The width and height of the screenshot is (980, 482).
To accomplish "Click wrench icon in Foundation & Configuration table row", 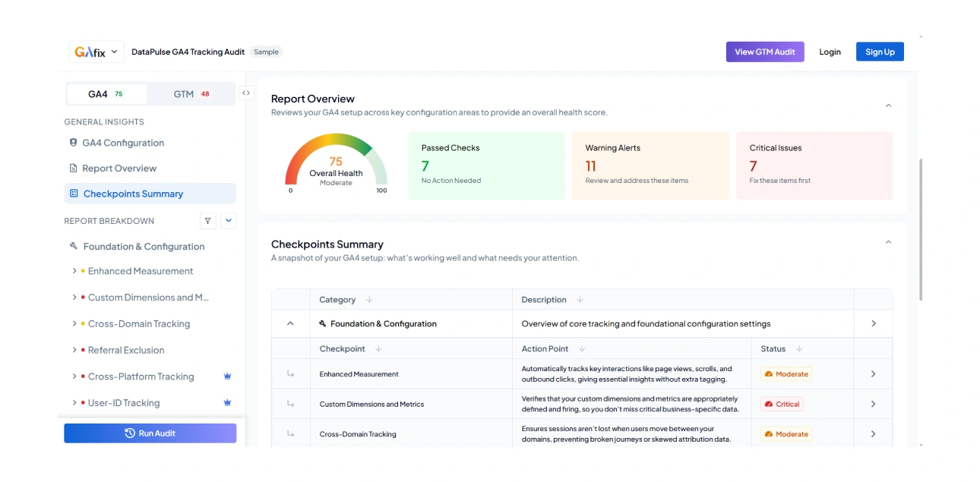I will [323, 323].
